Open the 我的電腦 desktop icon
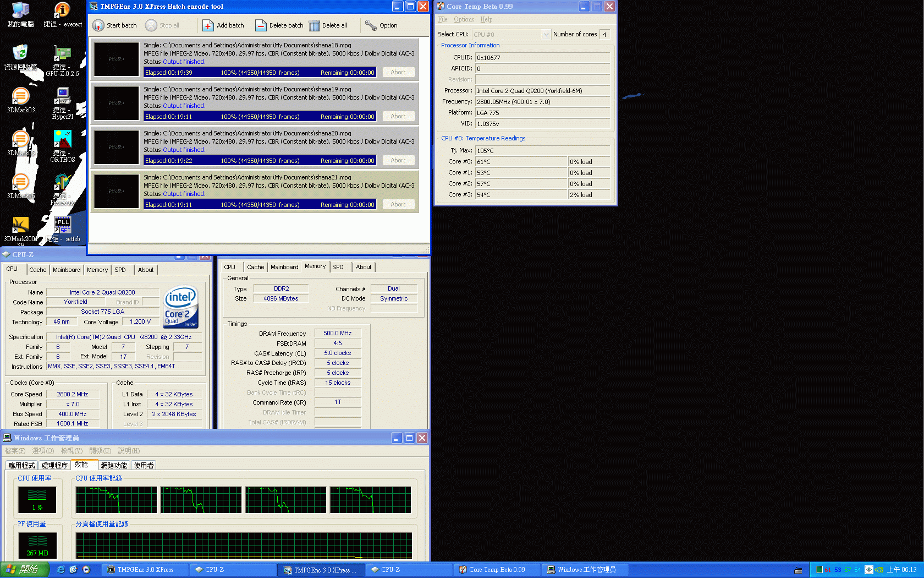 tap(20, 15)
